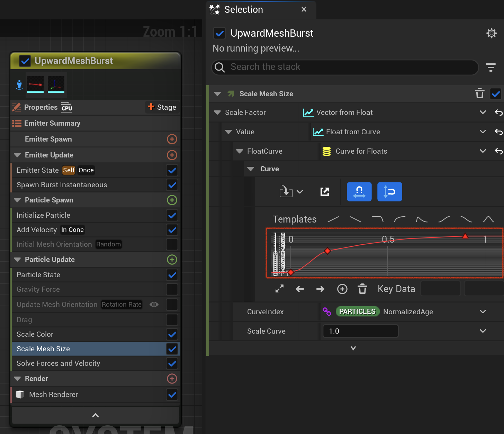Open Curve for Floats dropdown arrow
The width and height of the screenshot is (504, 434).
click(x=483, y=151)
